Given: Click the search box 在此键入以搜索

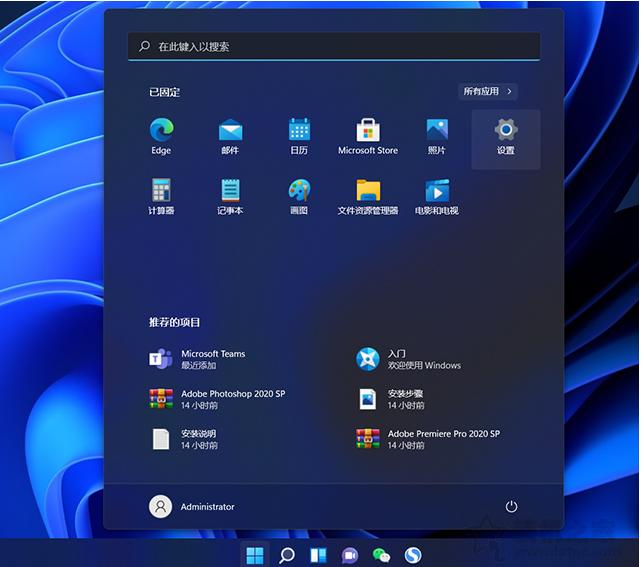Looking at the screenshot, I should click(x=334, y=46).
